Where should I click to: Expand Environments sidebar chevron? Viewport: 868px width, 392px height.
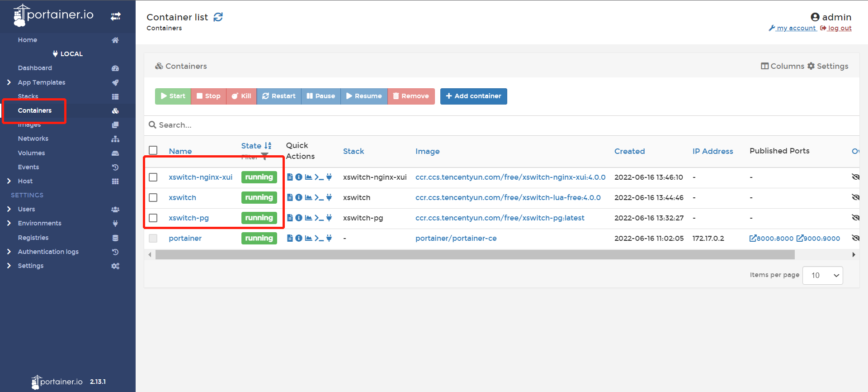click(x=9, y=223)
